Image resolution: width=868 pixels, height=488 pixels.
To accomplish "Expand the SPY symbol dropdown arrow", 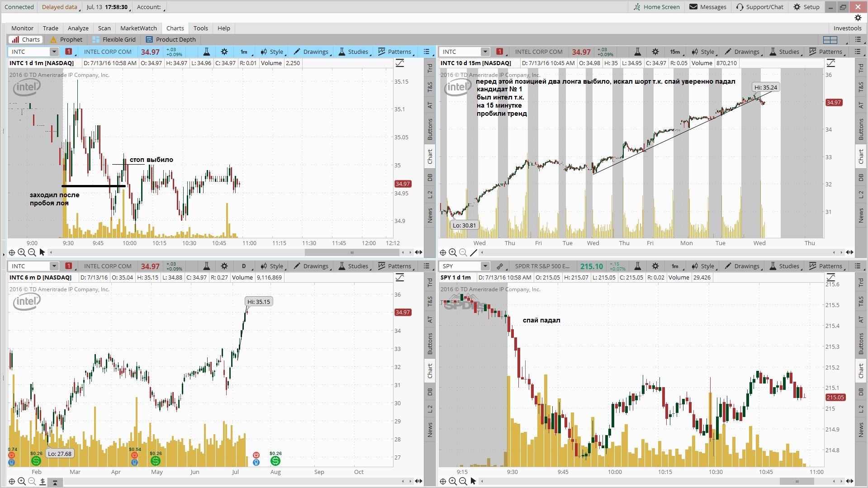I will (485, 266).
